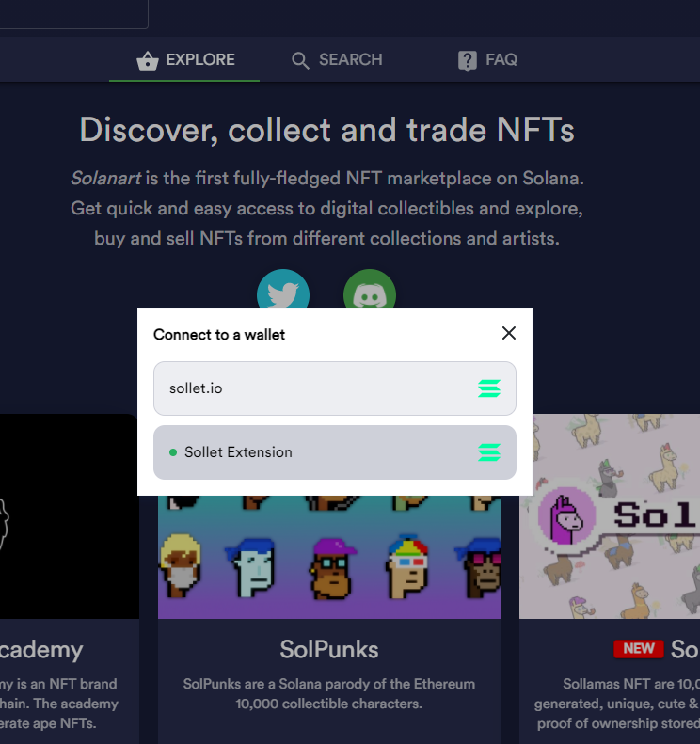Screen dimensions: 700x744
Task: Open the Twitter bird link
Action: pos(283,289)
